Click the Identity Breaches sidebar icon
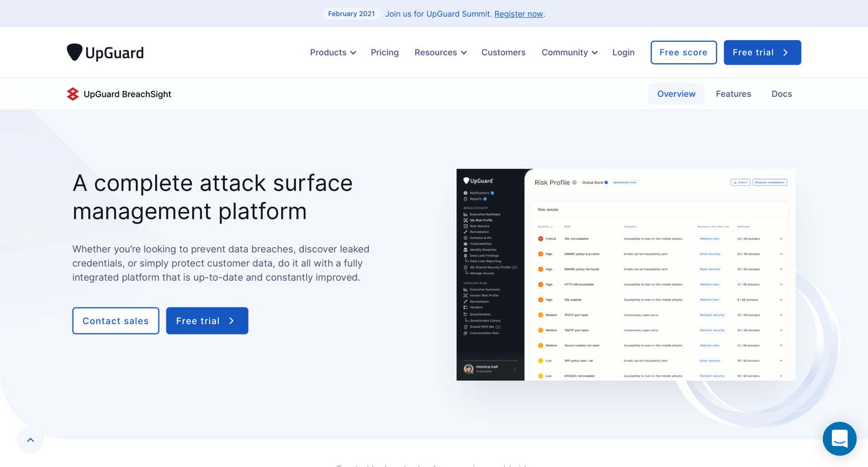The width and height of the screenshot is (868, 467). coord(466,250)
